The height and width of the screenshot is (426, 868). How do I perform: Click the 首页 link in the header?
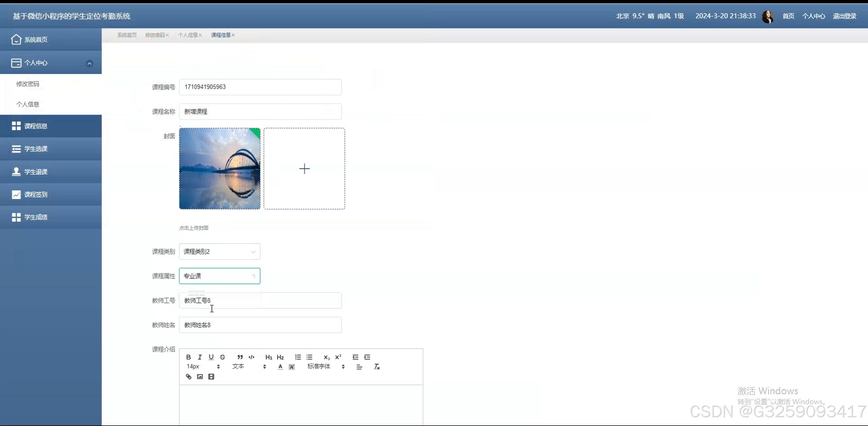click(x=788, y=16)
